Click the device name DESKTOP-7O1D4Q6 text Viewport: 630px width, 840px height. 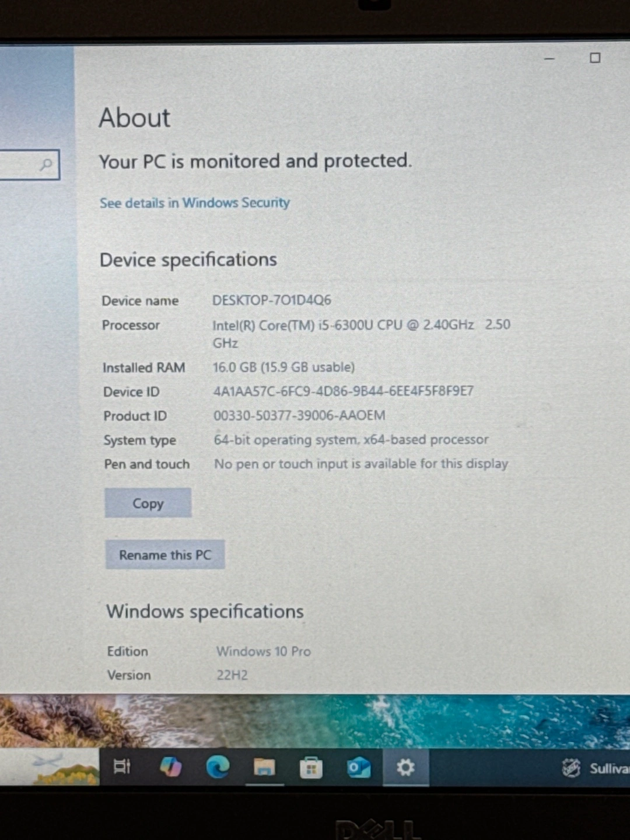pos(271,300)
